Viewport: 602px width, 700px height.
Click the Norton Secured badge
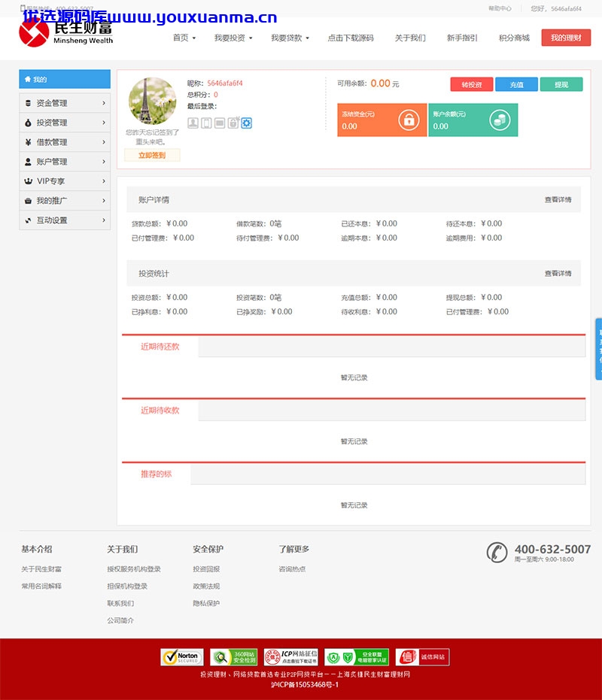(182, 657)
